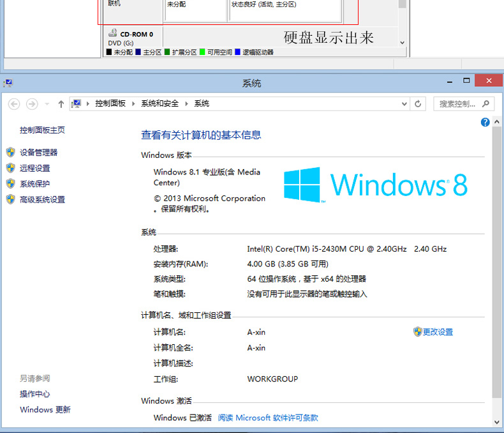This screenshot has width=504, height=433.
Task: Expand the chevron after 系统和安全 breadcrumb
Action: [x=186, y=103]
